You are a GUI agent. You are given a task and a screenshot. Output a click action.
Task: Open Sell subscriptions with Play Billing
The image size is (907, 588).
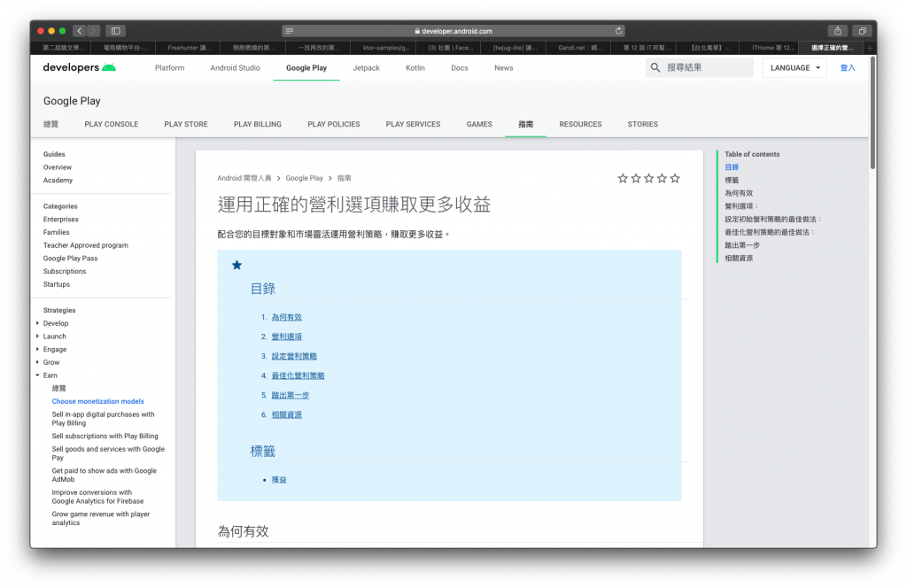point(105,436)
